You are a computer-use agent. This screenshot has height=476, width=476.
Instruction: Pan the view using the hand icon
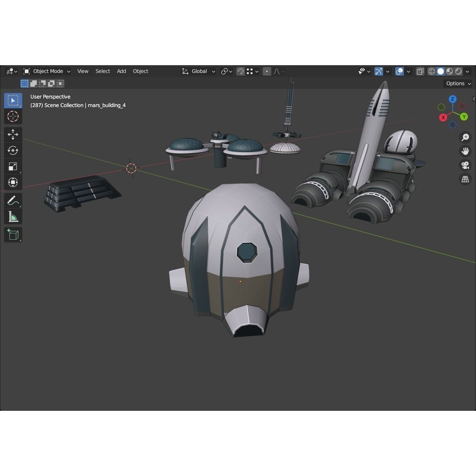click(x=465, y=151)
